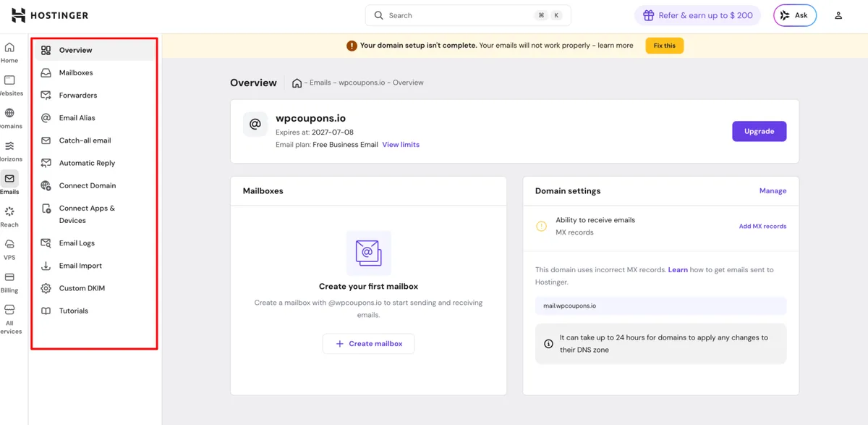The width and height of the screenshot is (868, 425).
Task: Open Horizons in the left rail
Action: click(9, 151)
